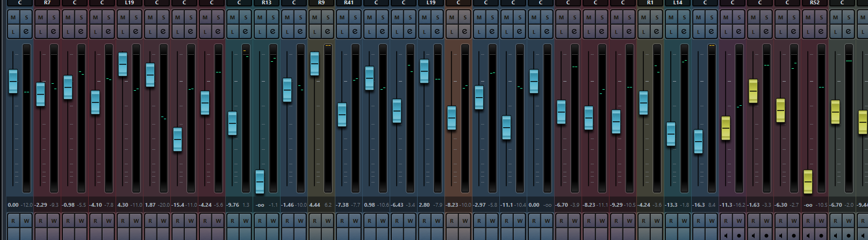
Task: Open channel settings 'e' on the 4.30 channel
Action: [x=136, y=32]
